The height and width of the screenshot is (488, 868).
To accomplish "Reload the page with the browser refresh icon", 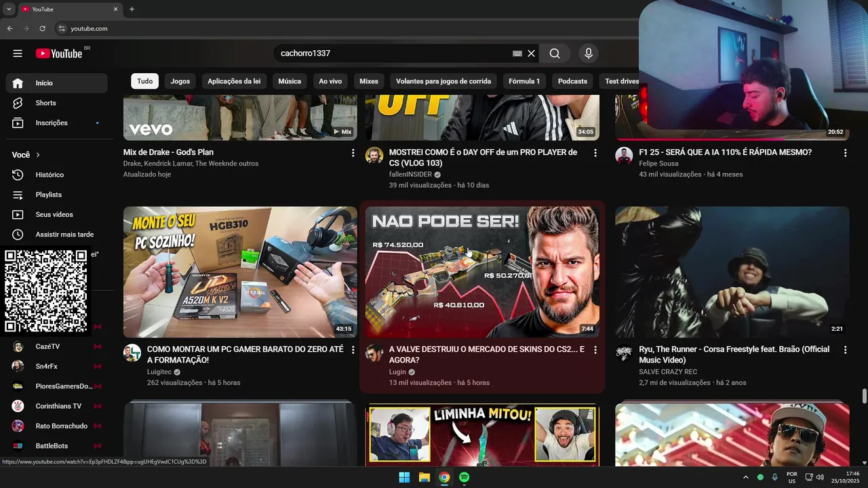I will pyautogui.click(x=42, y=28).
